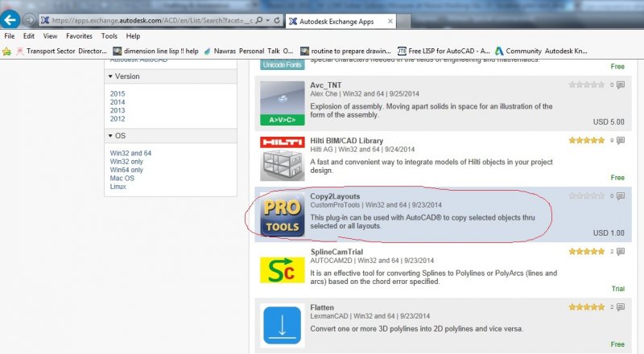
Task: Click the SplineCamTrial star rating
Action: pyautogui.click(x=587, y=251)
